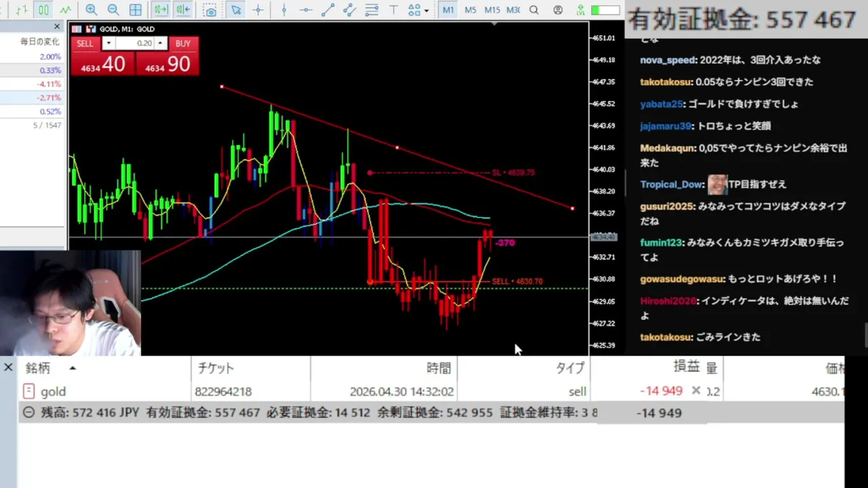Image resolution: width=868 pixels, height=488 pixels.
Task: Close the gold sell position
Action: pyautogui.click(x=696, y=390)
